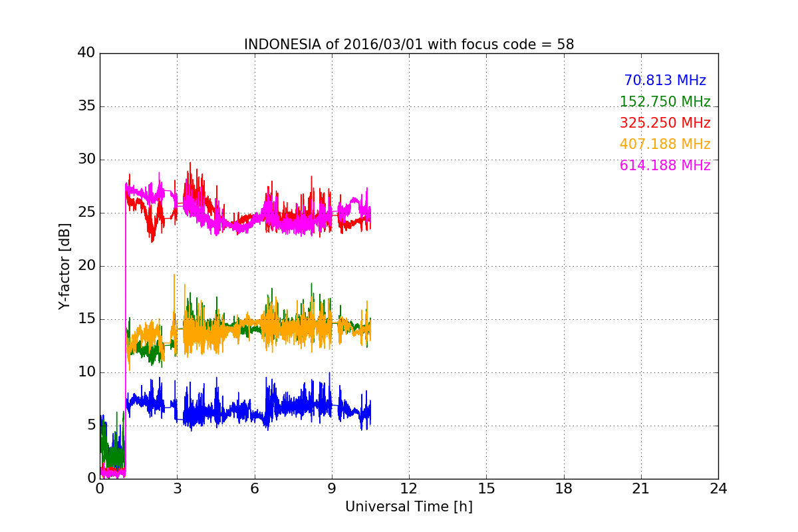Select the 325.250 MHz legend label
798x532 pixels.
pyautogui.click(x=665, y=123)
